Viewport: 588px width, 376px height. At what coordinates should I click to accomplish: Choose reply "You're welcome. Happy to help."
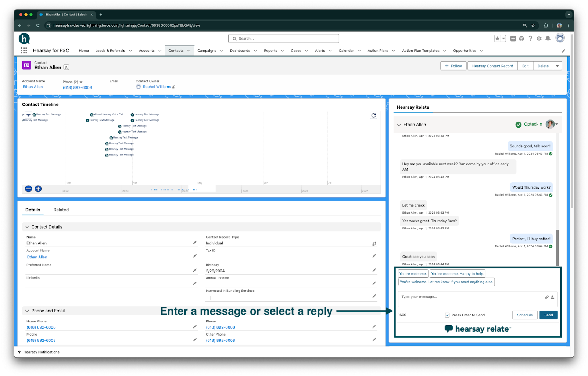pos(458,273)
